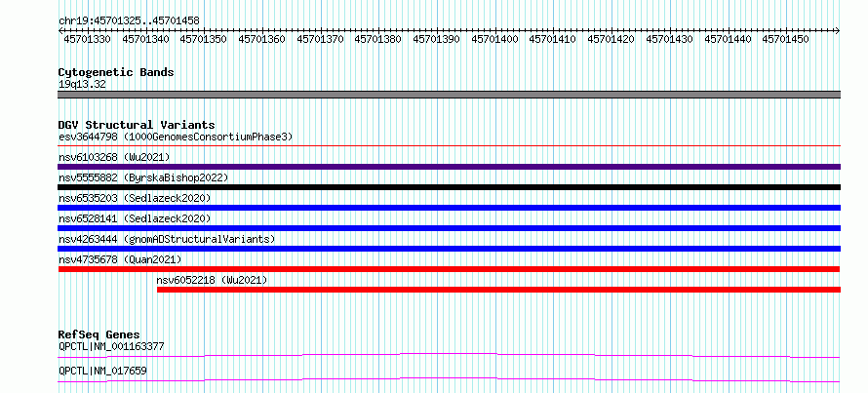Click the DGV Structural Variants track heading

[137, 125]
